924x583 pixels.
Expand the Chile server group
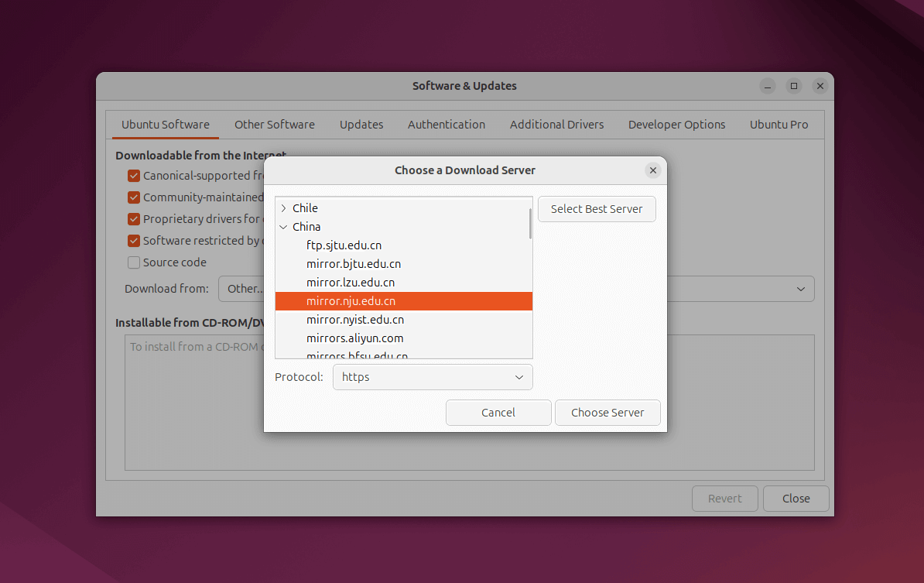tap(283, 208)
